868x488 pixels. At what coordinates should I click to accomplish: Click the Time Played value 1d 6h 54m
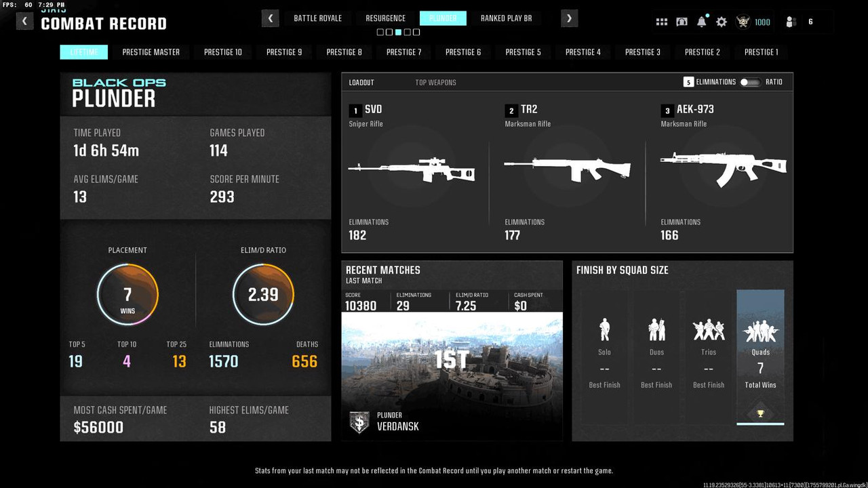tap(106, 150)
